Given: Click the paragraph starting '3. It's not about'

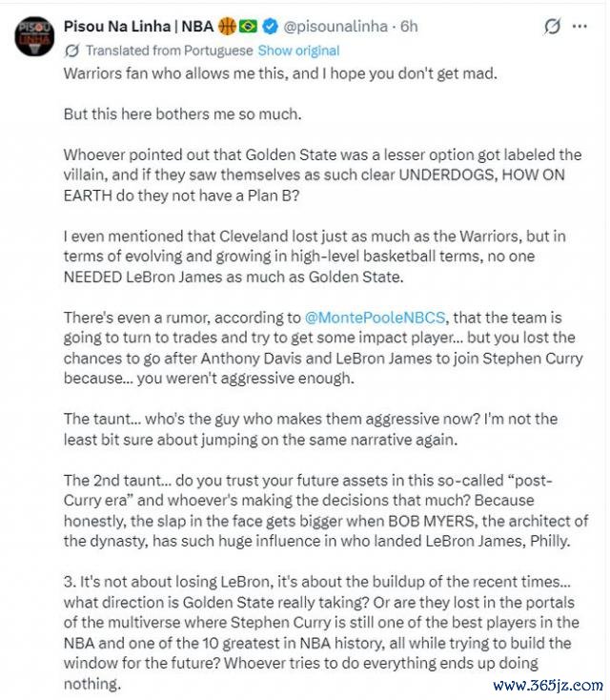Looking at the screenshot, I should pyautogui.click(x=321, y=632).
